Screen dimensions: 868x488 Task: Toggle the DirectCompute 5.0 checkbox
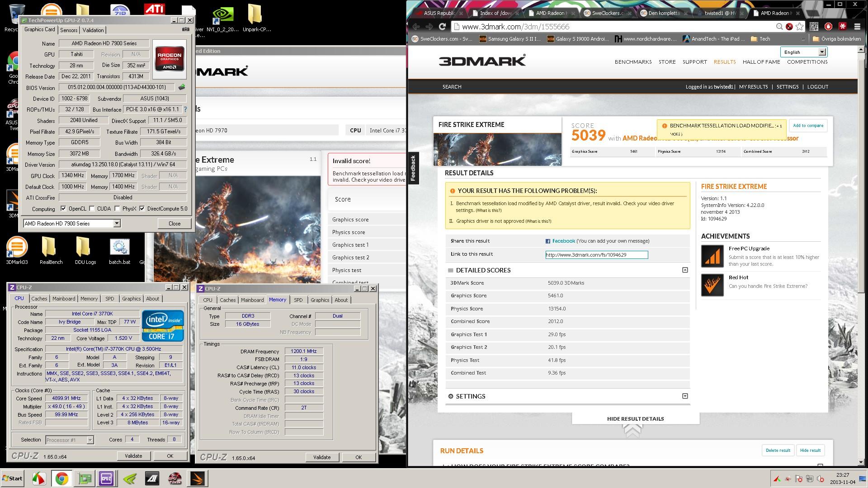point(142,209)
